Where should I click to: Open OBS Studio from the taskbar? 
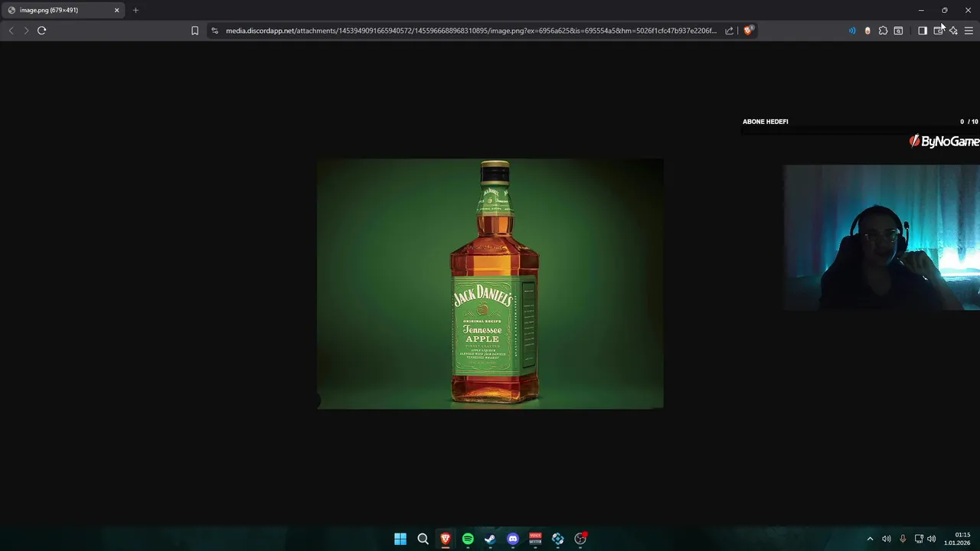(x=580, y=539)
